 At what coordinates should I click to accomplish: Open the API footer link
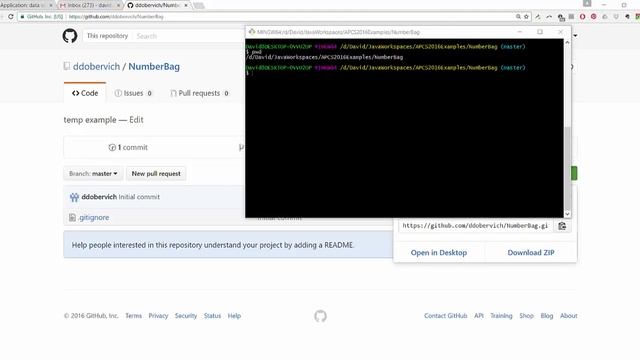point(479,316)
